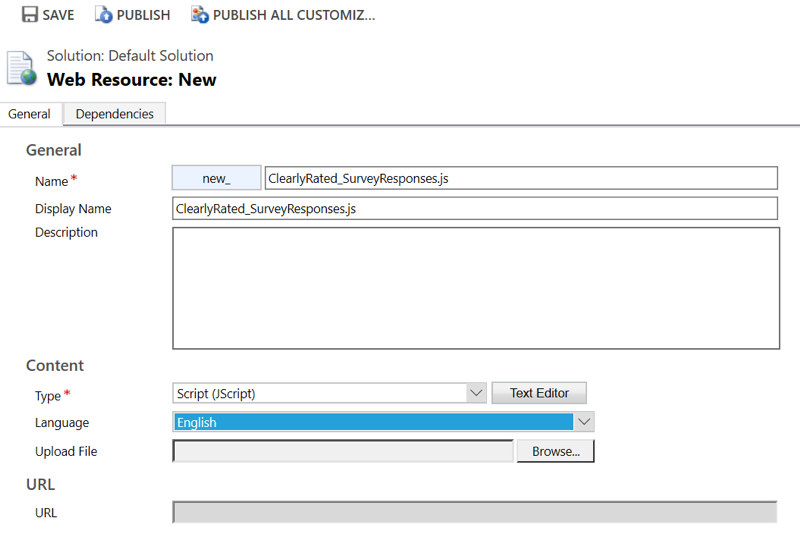
Task: Click the web resource globe page icon
Action: tap(21, 68)
